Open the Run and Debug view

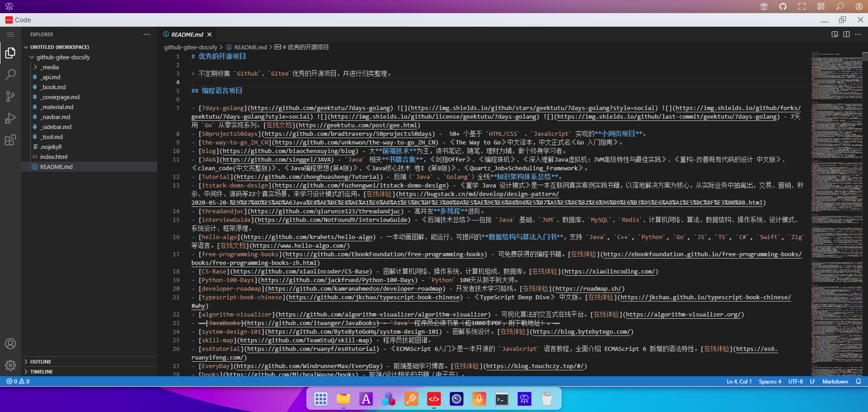point(10,118)
